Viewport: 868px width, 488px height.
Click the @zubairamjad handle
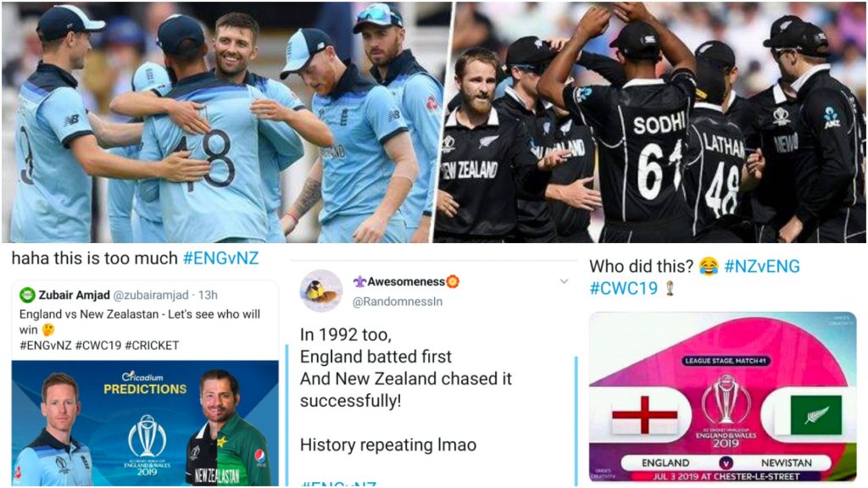[x=151, y=295]
